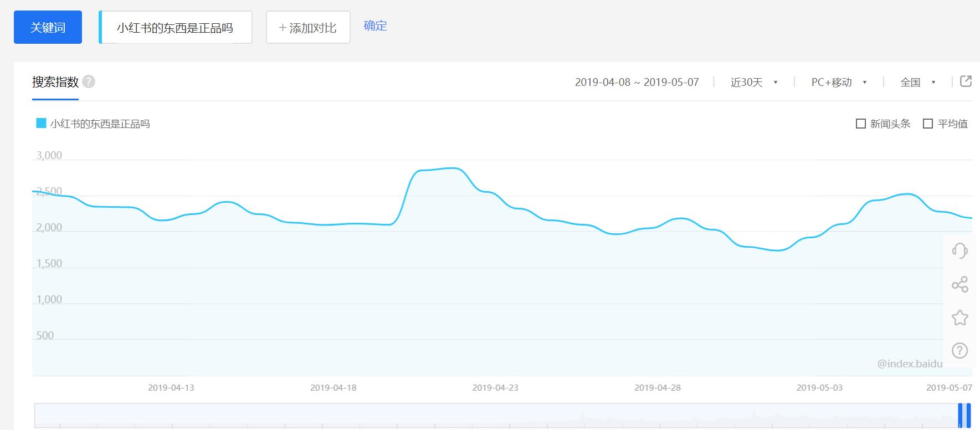Image resolution: width=980 pixels, height=430 pixels.
Task: Edit the keyword field 小红书的东西是正品吗
Action: click(175, 27)
